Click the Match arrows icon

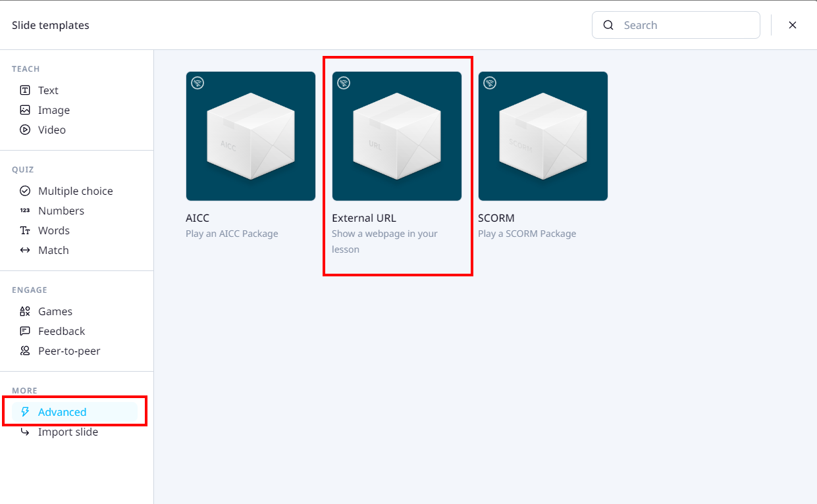tap(25, 250)
